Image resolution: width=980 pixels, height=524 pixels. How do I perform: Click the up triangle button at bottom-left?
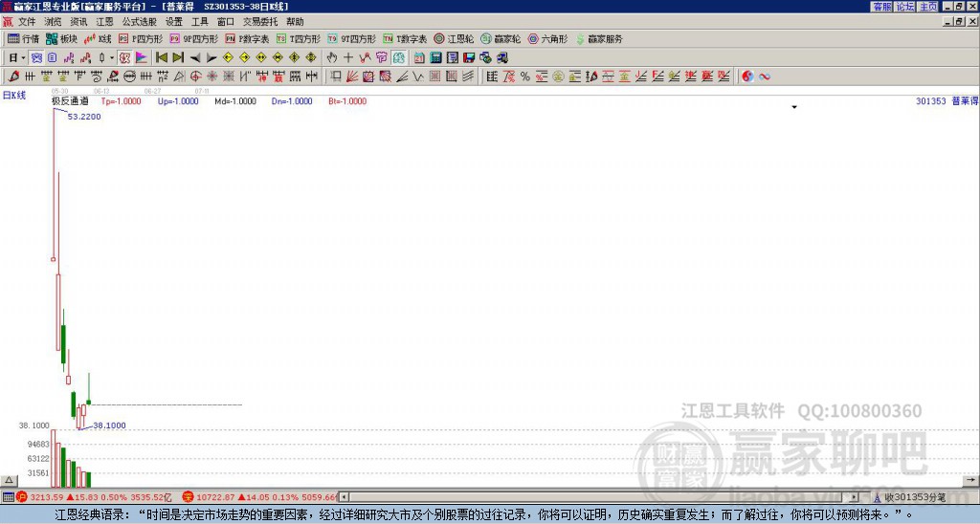coord(9,480)
